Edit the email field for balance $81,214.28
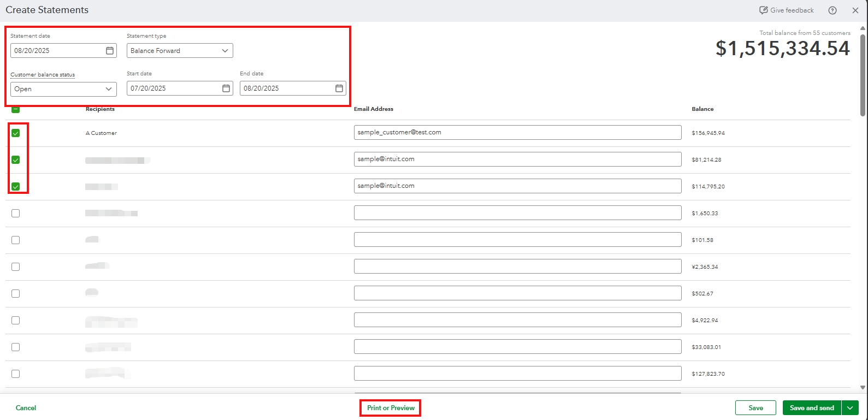This screenshot has width=868, height=420. [517, 159]
